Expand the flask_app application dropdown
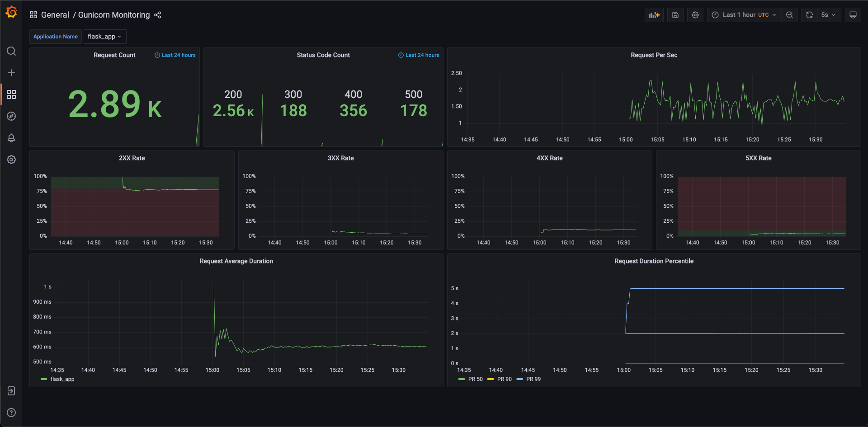This screenshot has height=427, width=868. coord(104,37)
